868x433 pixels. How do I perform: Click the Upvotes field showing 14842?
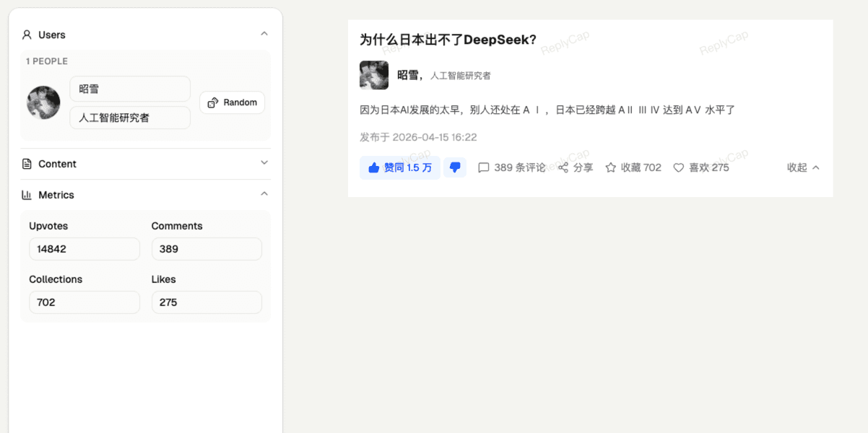coord(84,249)
